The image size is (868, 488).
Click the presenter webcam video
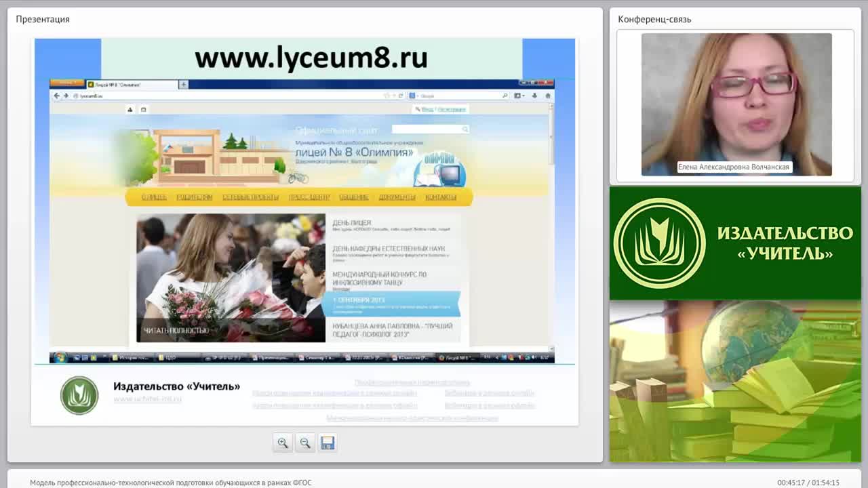pyautogui.click(x=736, y=104)
